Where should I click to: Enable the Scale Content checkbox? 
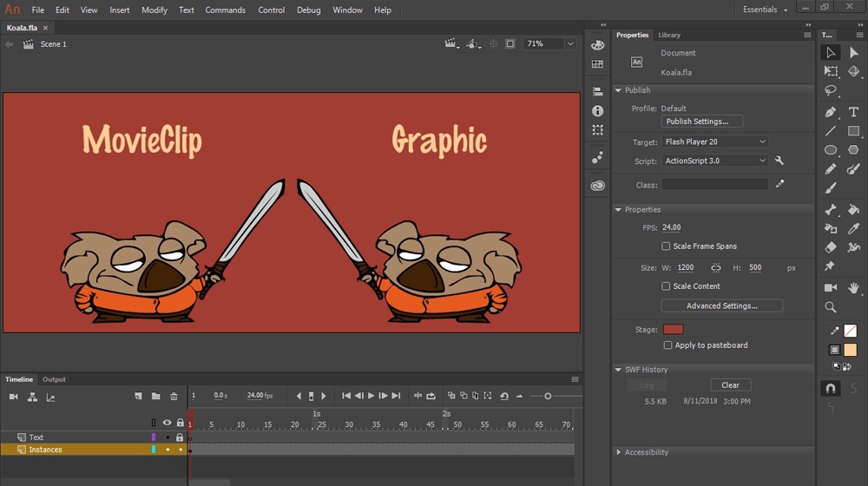point(666,286)
